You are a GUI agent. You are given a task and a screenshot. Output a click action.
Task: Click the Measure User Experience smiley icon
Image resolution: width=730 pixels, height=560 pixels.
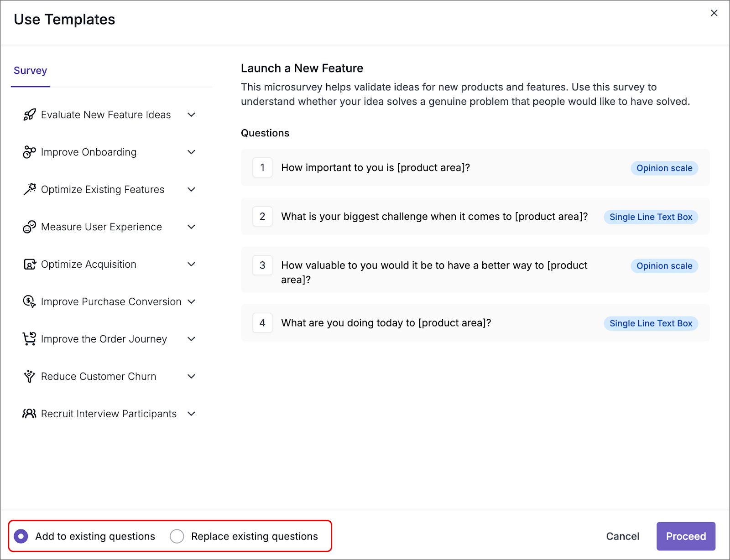pyautogui.click(x=29, y=227)
